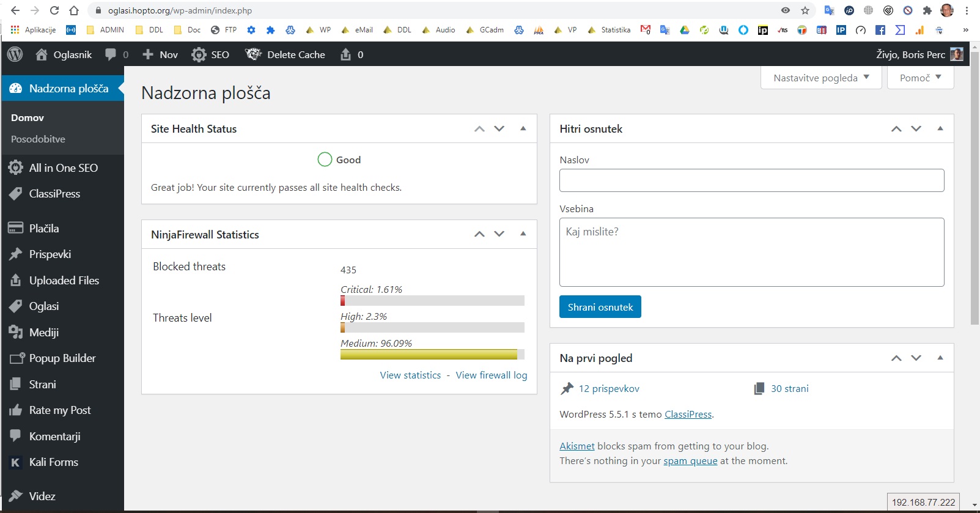Open 30 strani link
The height and width of the screenshot is (513, 980).
[x=790, y=389]
